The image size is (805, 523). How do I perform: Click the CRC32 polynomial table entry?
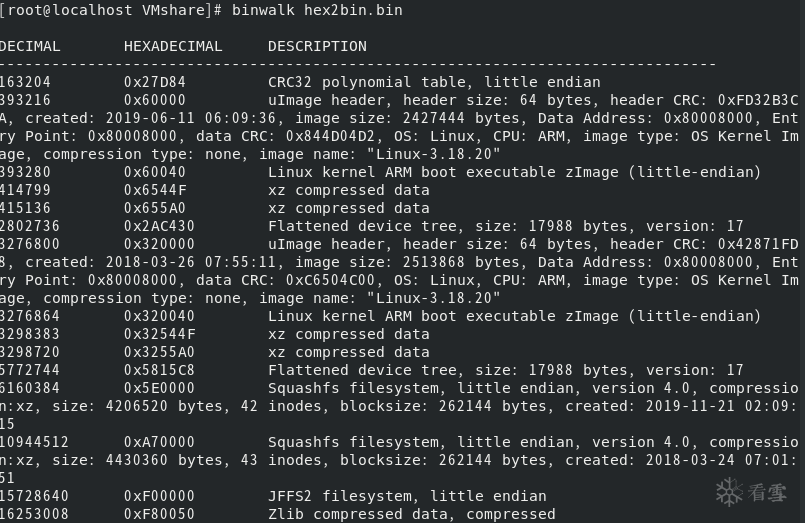pyautogui.click(x=434, y=82)
